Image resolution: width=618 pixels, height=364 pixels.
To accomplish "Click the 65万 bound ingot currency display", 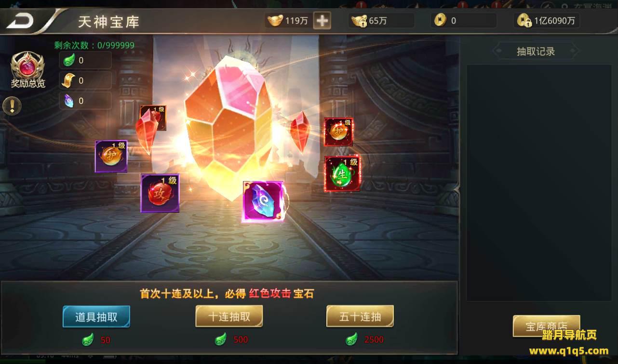I will point(381,21).
